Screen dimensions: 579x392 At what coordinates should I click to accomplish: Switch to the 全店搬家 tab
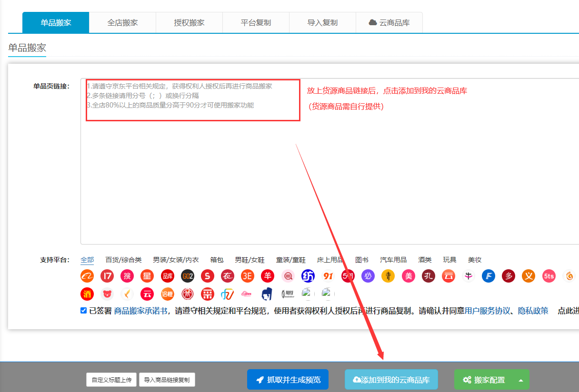coord(122,23)
